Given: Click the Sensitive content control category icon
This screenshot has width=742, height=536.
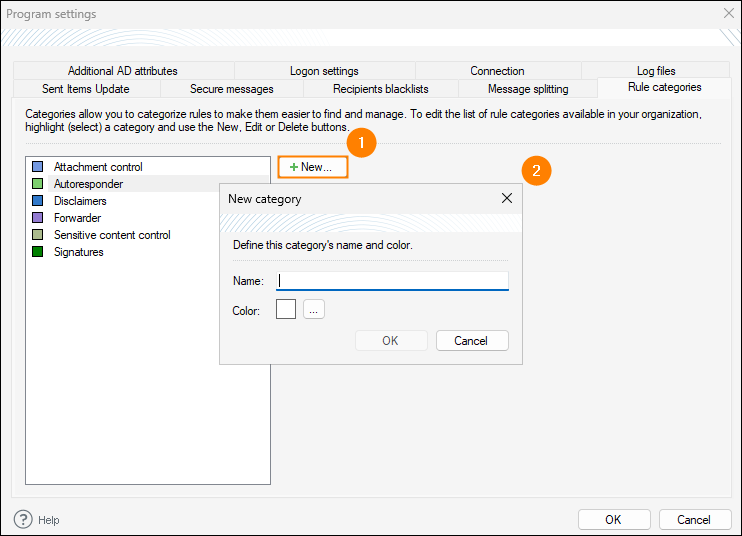Looking at the screenshot, I should (x=38, y=235).
